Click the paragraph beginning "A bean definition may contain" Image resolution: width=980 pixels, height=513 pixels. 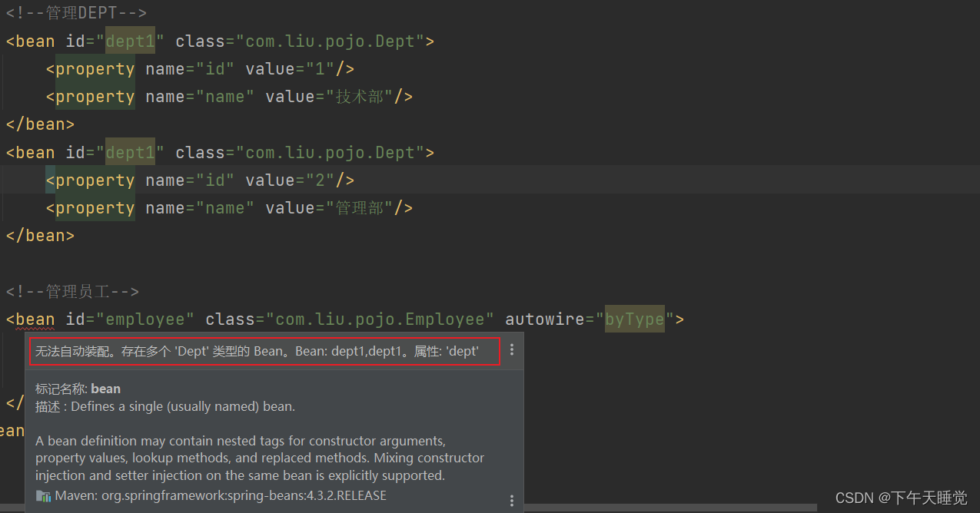click(x=260, y=458)
